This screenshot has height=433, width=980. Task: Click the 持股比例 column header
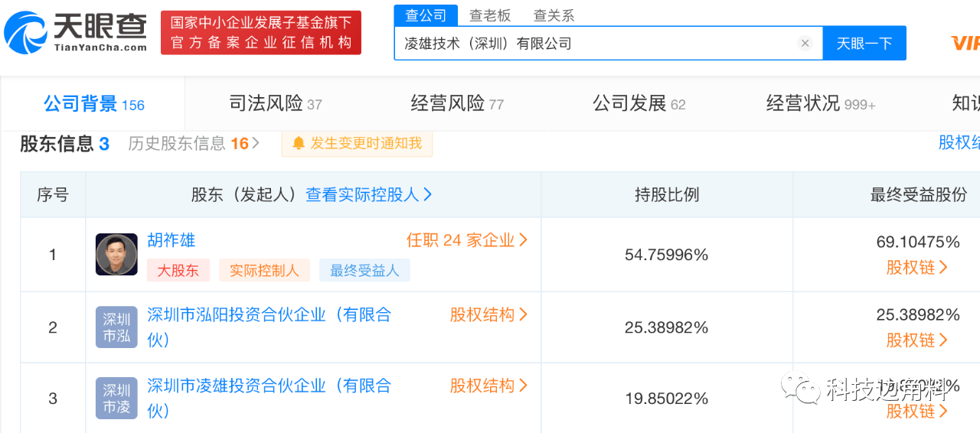point(667,195)
